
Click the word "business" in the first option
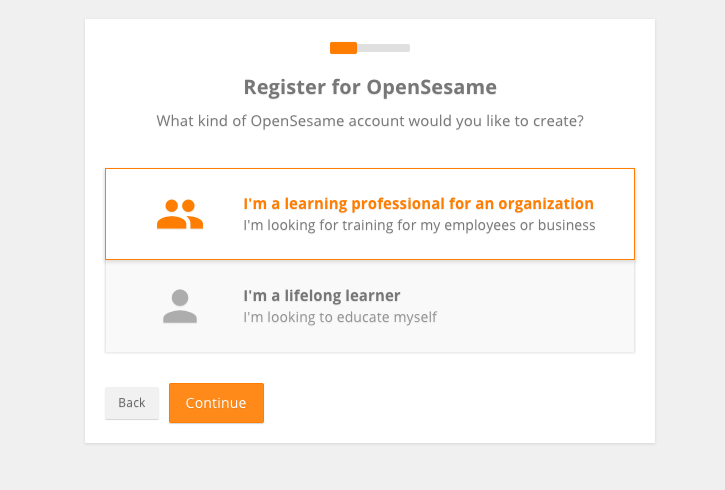566,225
